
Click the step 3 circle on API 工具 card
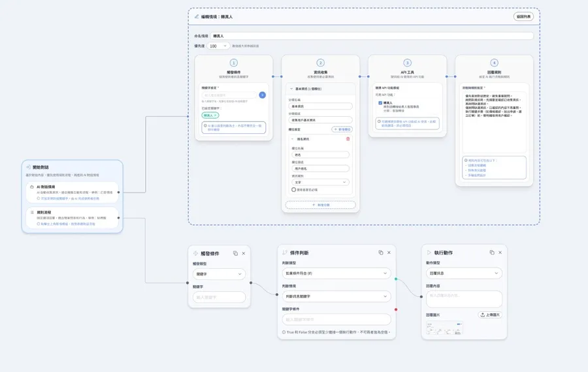click(407, 63)
